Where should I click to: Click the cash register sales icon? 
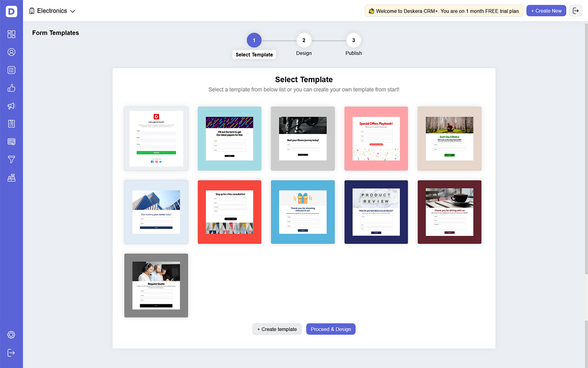11,177
